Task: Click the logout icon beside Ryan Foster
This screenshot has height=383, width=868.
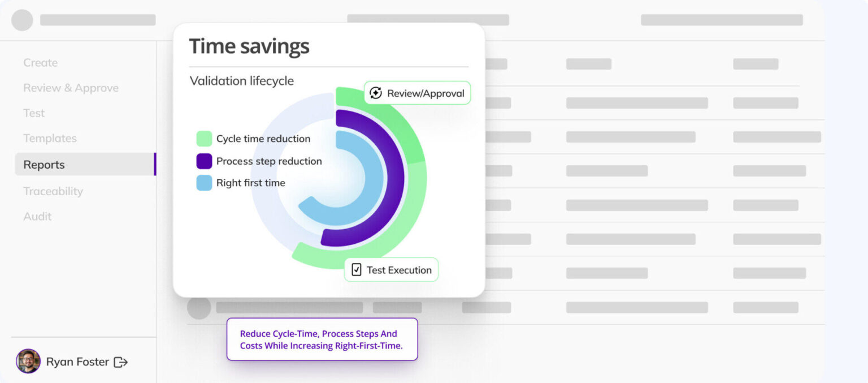Action: point(120,362)
